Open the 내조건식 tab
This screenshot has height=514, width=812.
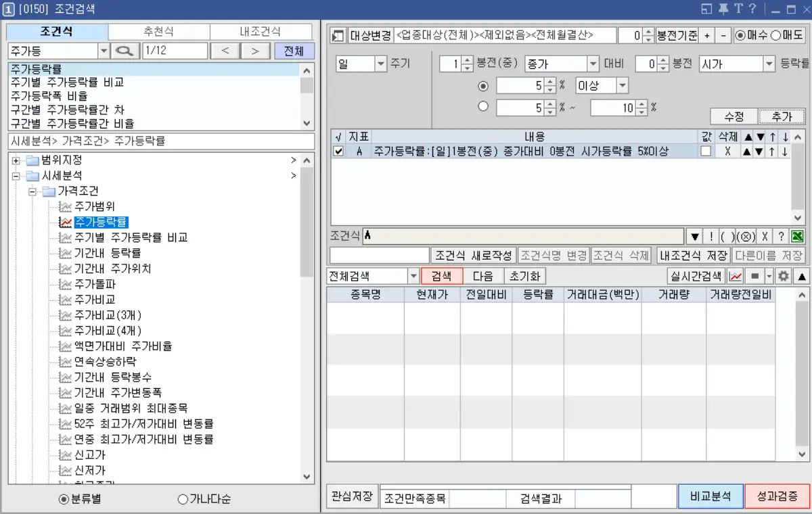pos(261,31)
